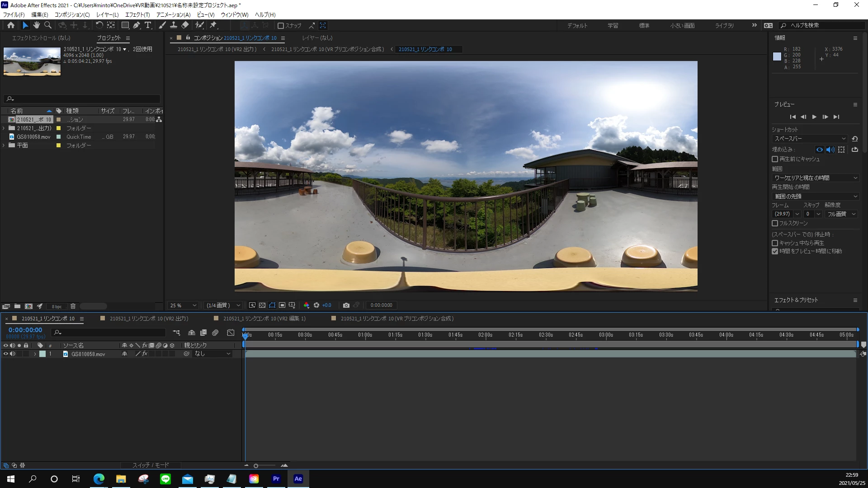Enable Cache Before Playback checkbox

pos(775,159)
